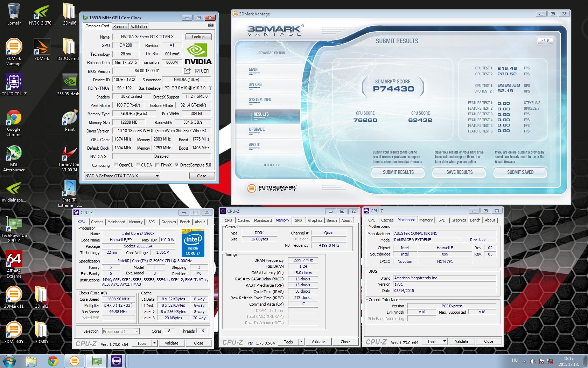Viewport: 588px width, 368px height.
Task: Click the Submit Results button
Action: (398, 172)
